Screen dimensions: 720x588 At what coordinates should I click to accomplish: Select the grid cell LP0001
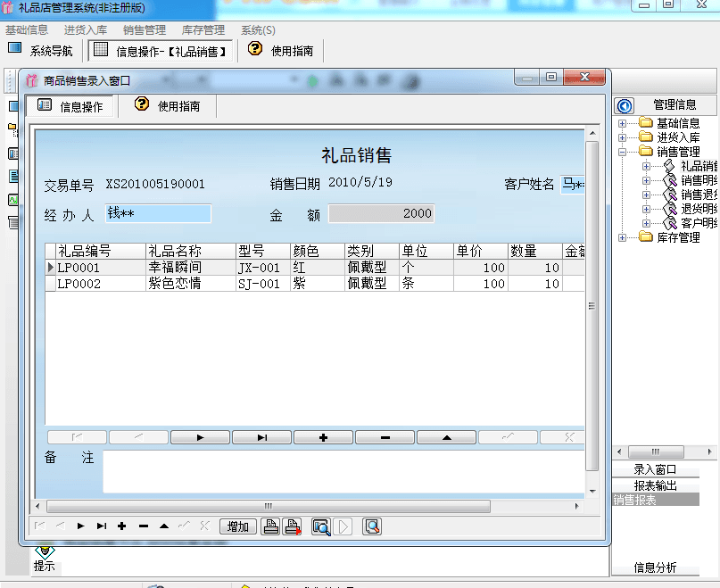tap(101, 268)
